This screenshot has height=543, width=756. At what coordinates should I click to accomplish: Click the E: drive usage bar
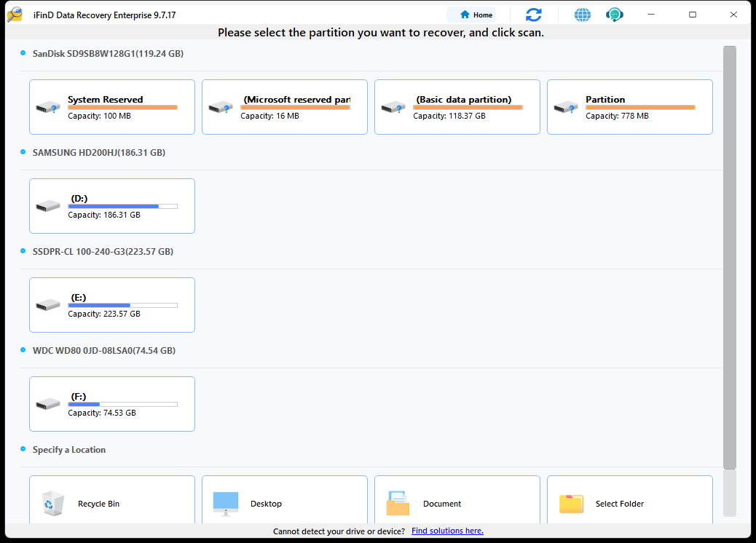tap(123, 305)
